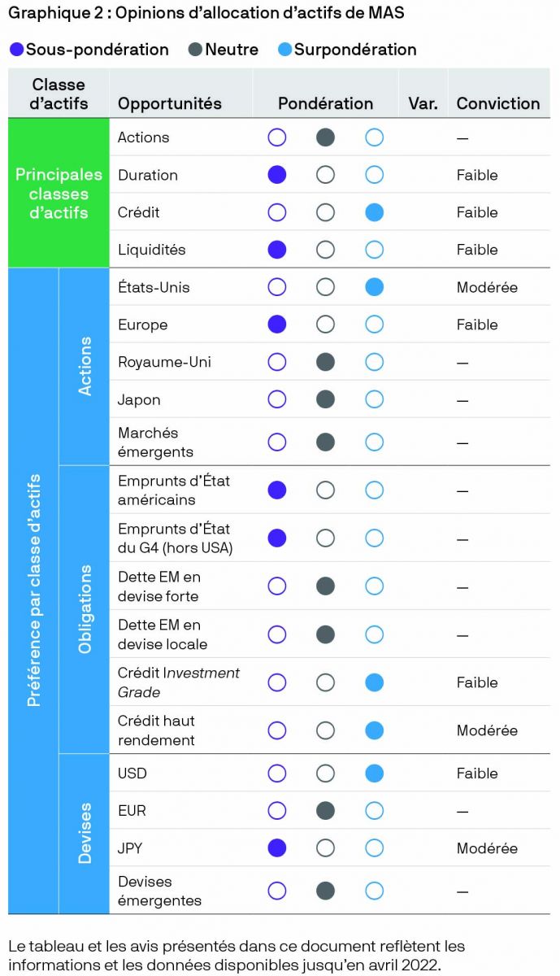560x976 pixels.
Task: Click overweight dot for Crédit haut rendement
Action: point(374,730)
